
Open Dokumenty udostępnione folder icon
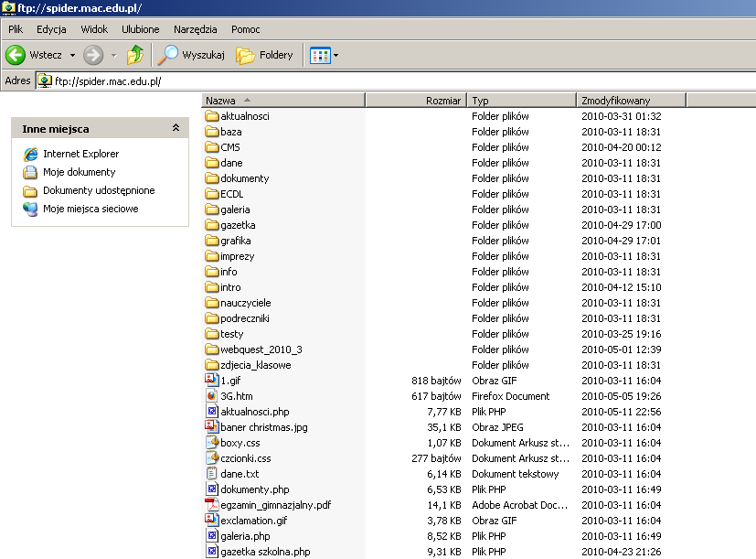pos(30,191)
